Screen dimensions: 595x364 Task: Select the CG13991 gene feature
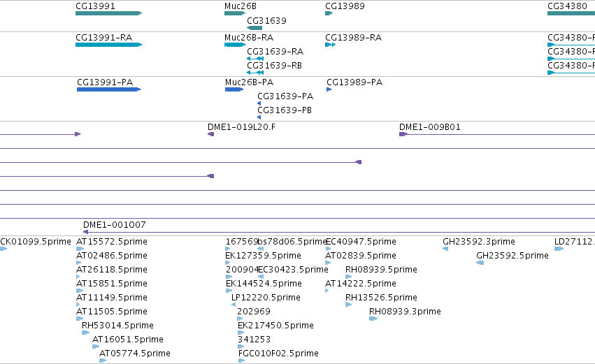click(108, 13)
